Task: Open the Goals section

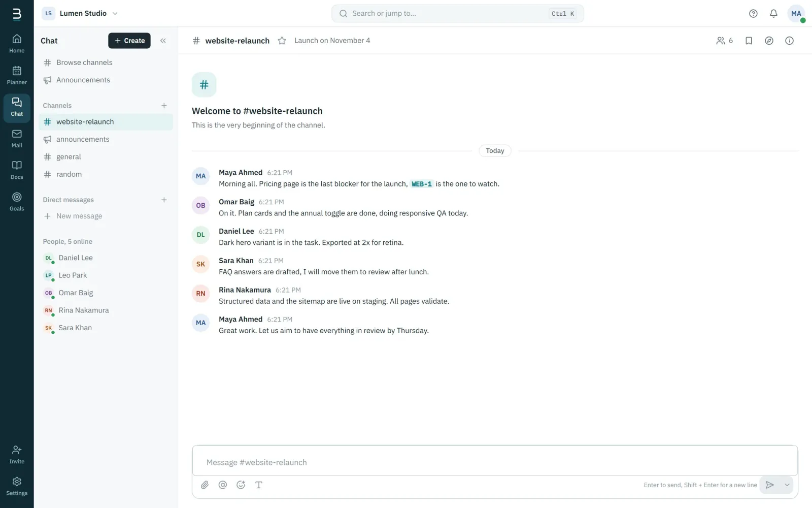Action: [17, 202]
